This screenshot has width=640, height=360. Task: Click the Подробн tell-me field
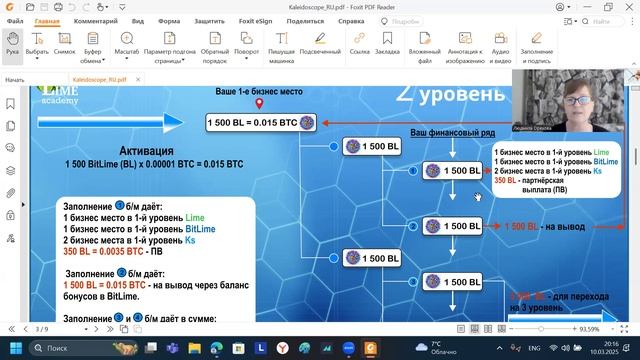coord(401,21)
